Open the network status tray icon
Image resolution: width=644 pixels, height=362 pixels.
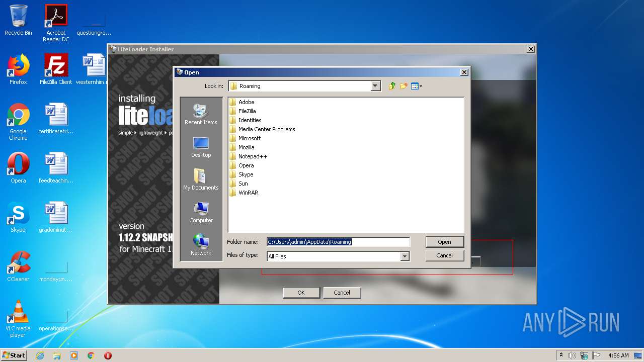click(x=584, y=355)
